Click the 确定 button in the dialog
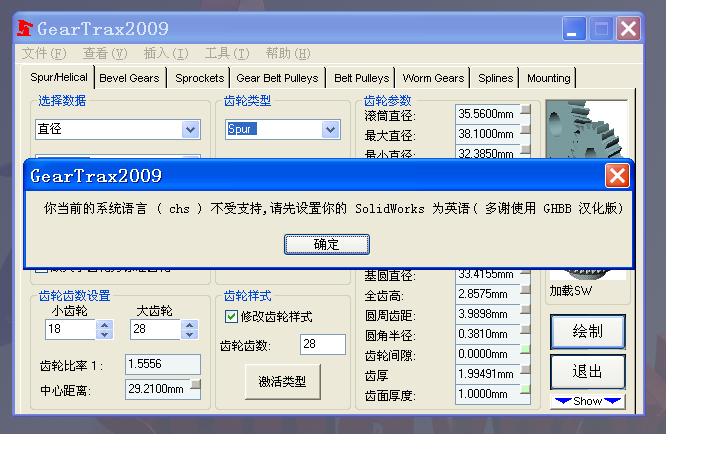 326,244
